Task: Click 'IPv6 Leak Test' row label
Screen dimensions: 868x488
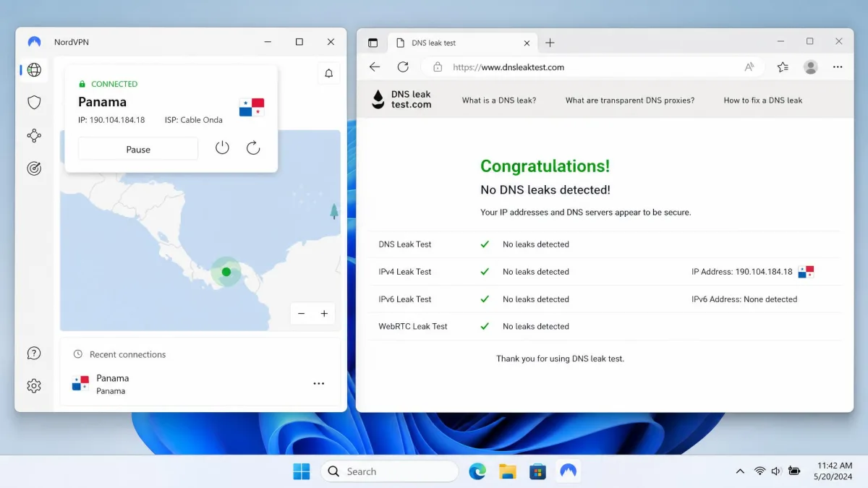Action: coord(405,299)
